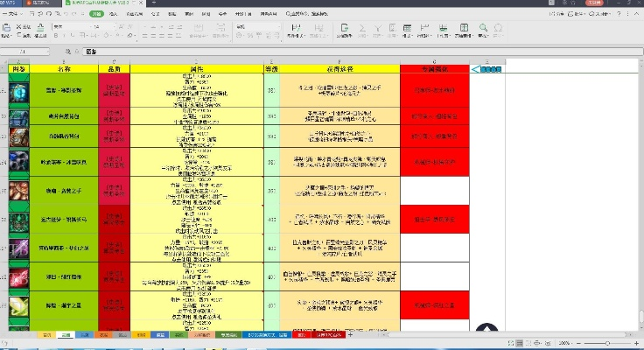Select the normal view button in status bar
The width and height of the screenshot is (644, 350).
tap(520, 343)
